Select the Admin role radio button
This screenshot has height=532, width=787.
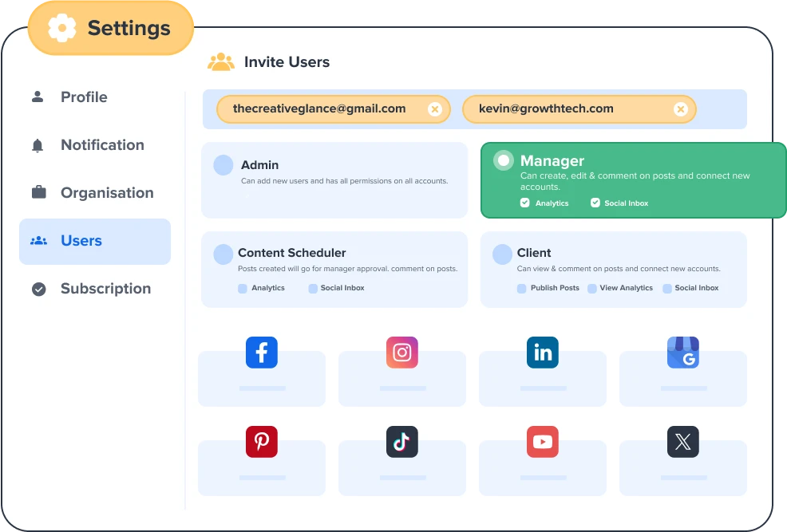click(223, 165)
